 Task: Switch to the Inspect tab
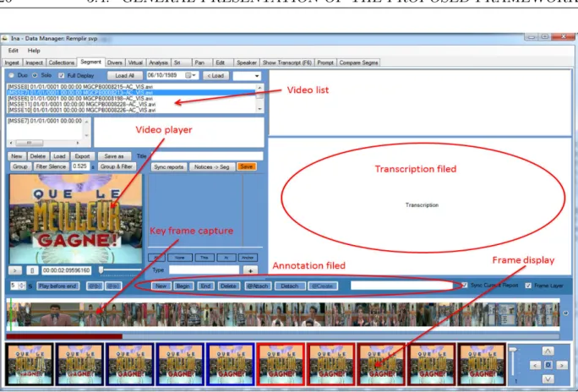pos(35,63)
